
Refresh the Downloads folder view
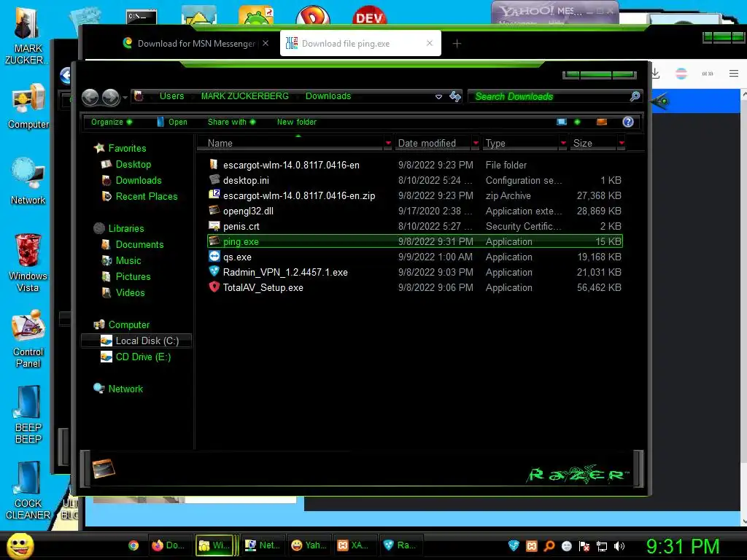coord(455,97)
